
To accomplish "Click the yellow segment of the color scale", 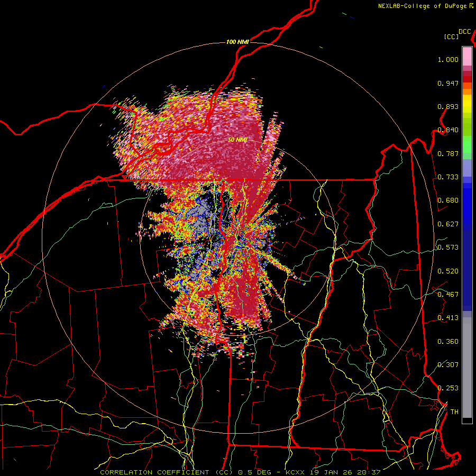I will (467, 104).
